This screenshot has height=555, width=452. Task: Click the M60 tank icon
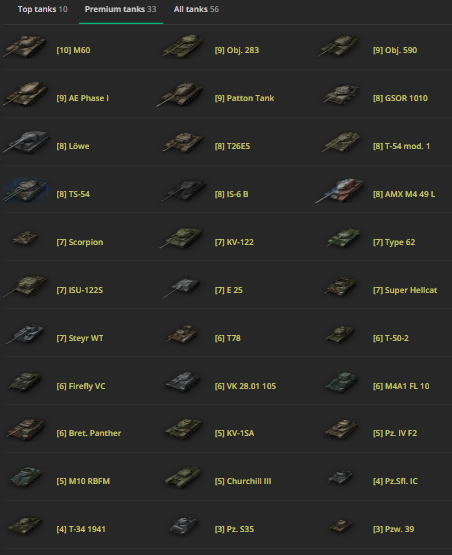[25, 46]
